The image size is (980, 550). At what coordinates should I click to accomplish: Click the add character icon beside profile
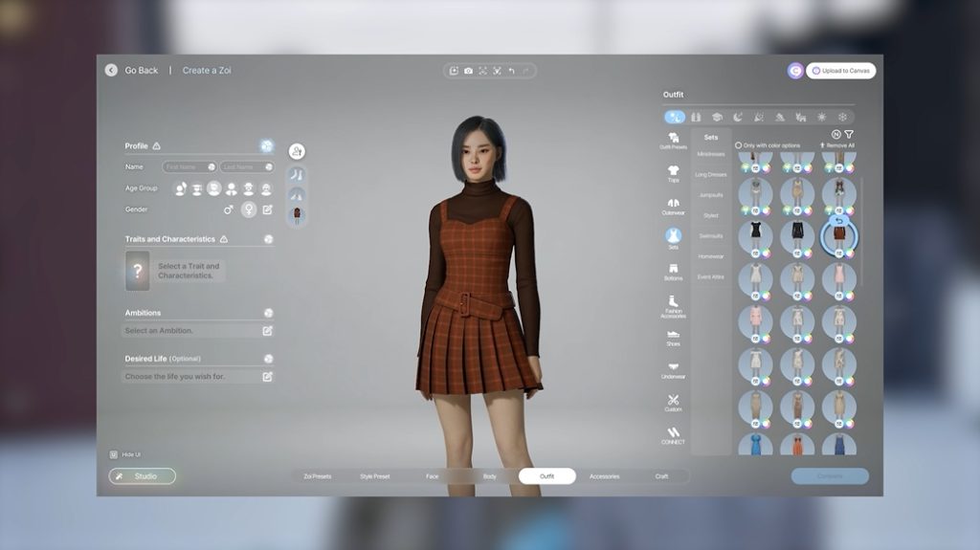pyautogui.click(x=297, y=151)
